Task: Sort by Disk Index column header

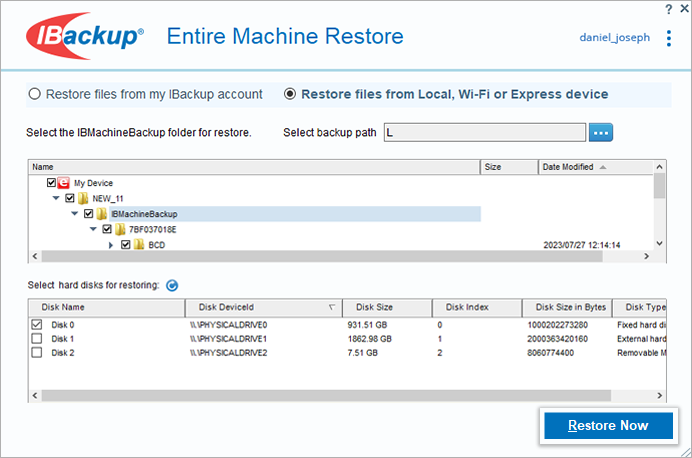Action: pyautogui.click(x=477, y=308)
